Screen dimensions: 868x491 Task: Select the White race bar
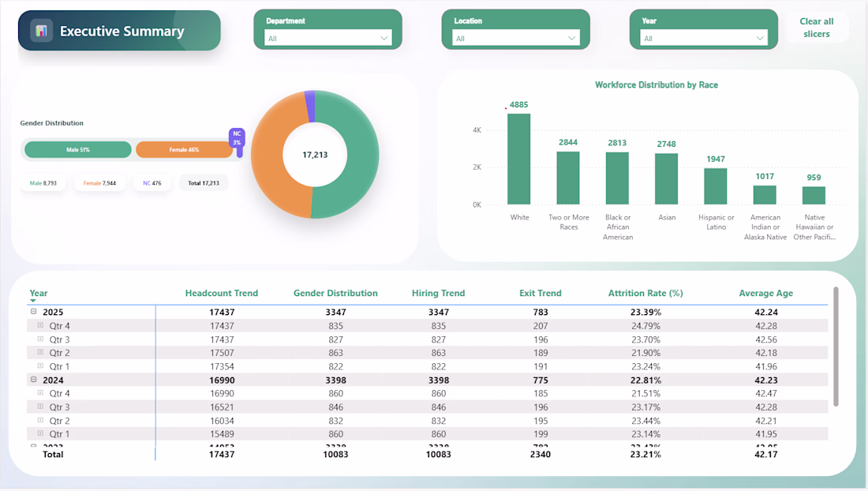pyautogui.click(x=518, y=159)
